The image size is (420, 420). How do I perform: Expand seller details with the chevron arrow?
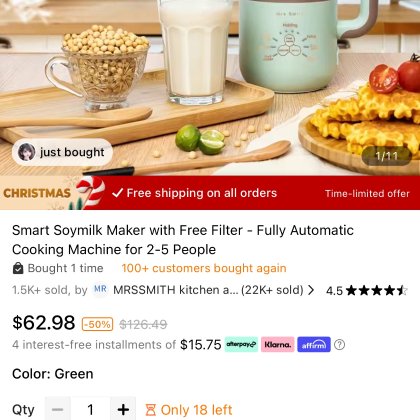pos(311,290)
